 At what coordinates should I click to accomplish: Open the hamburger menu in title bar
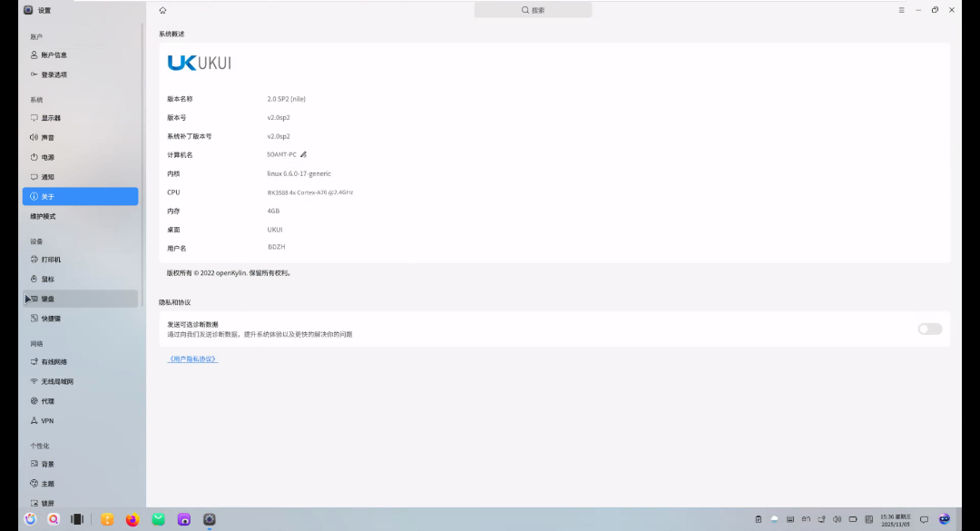tap(901, 10)
